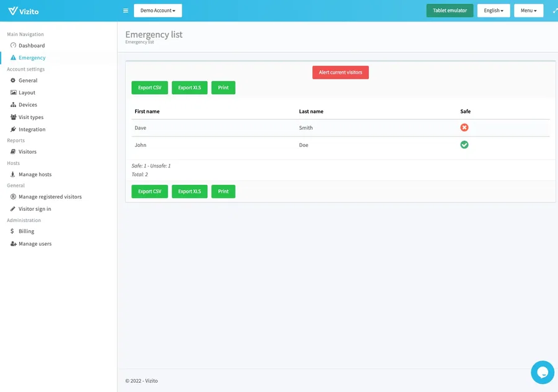This screenshot has height=392, width=558.
Task: Click the Billing dollar sign icon
Action: tap(13, 231)
